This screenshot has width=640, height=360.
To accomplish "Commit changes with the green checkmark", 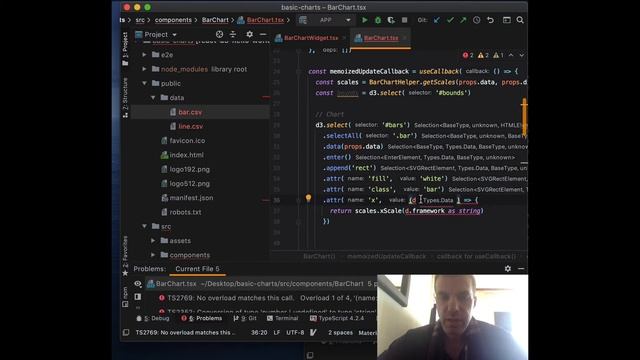I will coord(450,20).
